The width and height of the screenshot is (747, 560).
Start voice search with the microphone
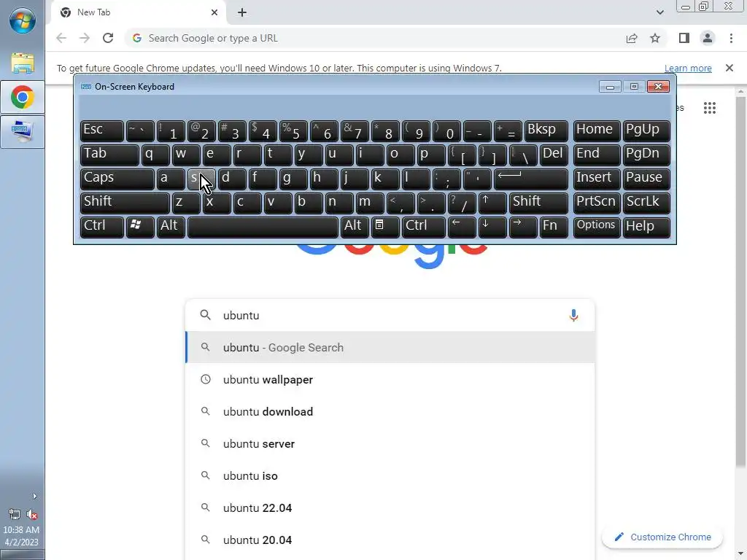tap(573, 315)
